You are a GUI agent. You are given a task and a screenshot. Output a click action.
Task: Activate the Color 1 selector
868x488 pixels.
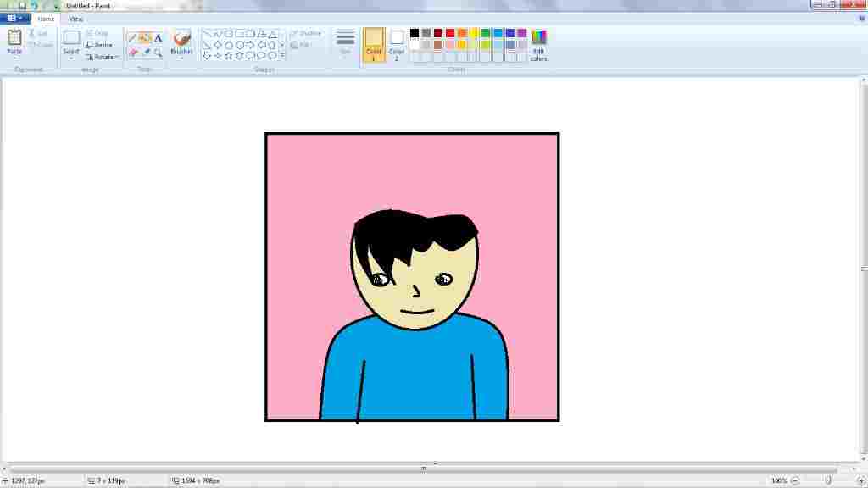[374, 45]
